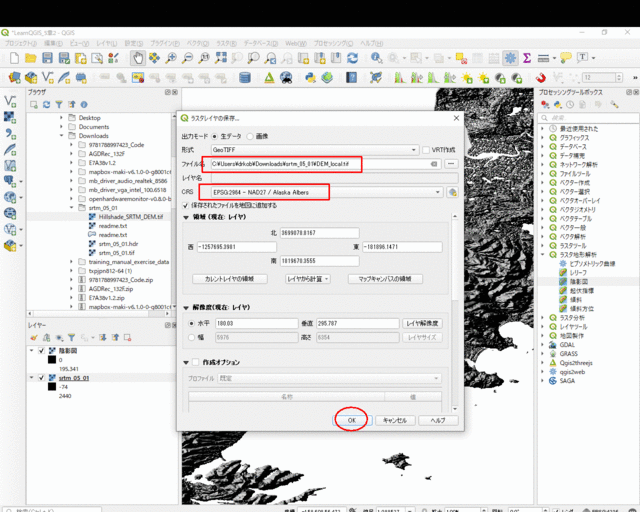Click OK in the save raster dialog
This screenshot has width=640, height=512.
point(352,420)
